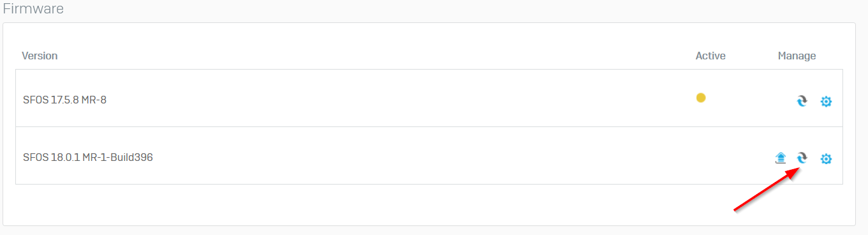Screen dimensions: 868x235
Task: Select the Manage column header
Action: (797, 56)
